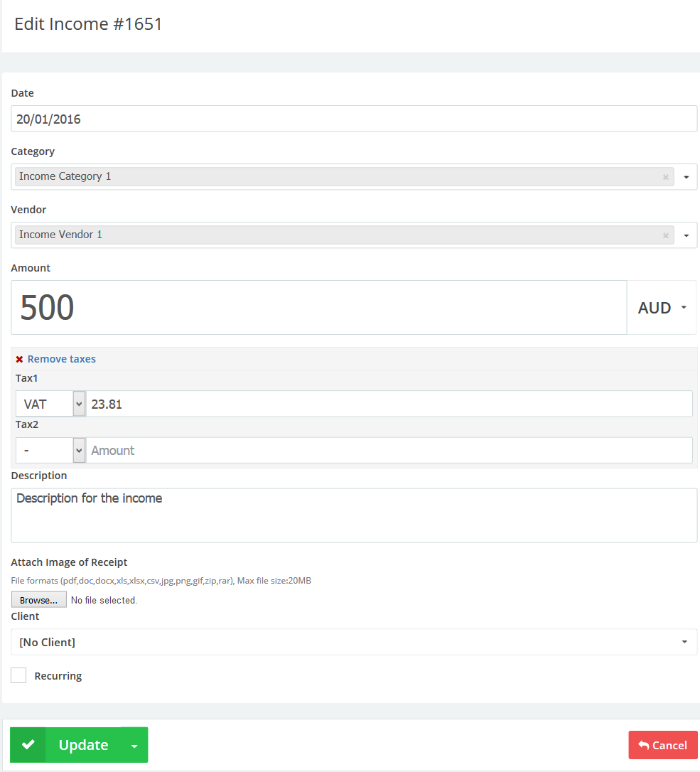The width and height of the screenshot is (700, 772).
Task: Click the Tax1 amount field 23.81
Action: 389,404
